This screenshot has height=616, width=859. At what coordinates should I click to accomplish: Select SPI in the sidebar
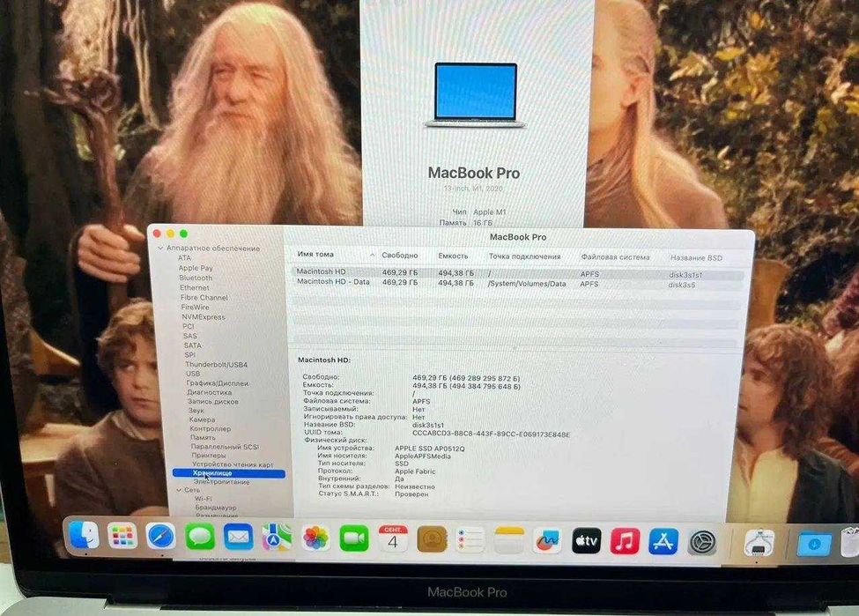click(x=190, y=354)
